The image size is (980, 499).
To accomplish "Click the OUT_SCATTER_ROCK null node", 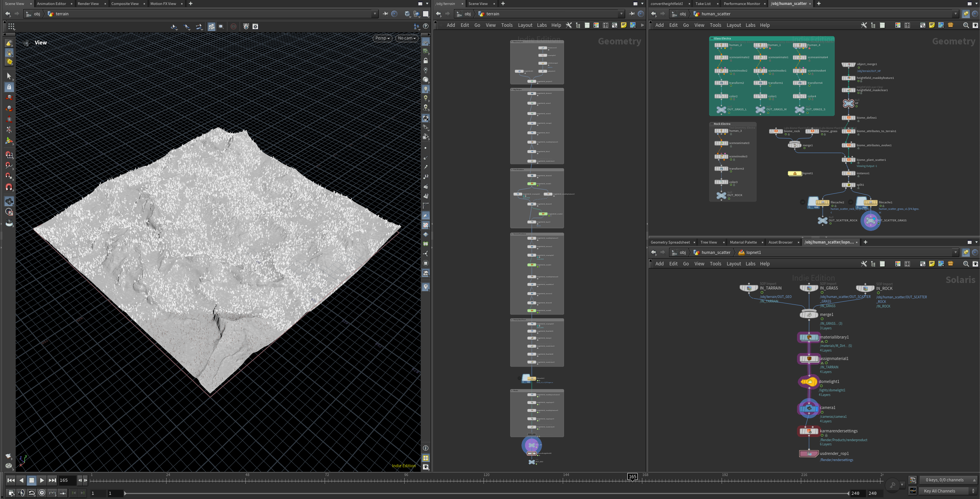I will point(822,220).
